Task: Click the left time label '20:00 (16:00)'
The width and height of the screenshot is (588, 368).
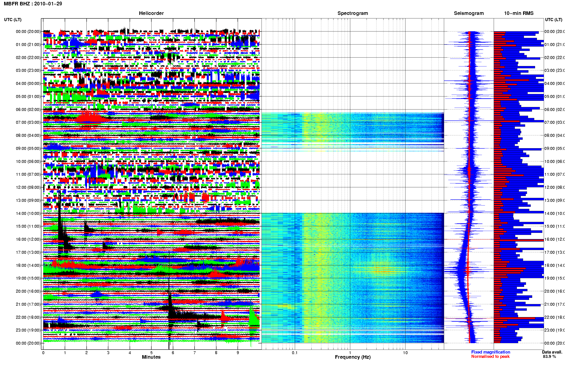Action: click(28, 291)
